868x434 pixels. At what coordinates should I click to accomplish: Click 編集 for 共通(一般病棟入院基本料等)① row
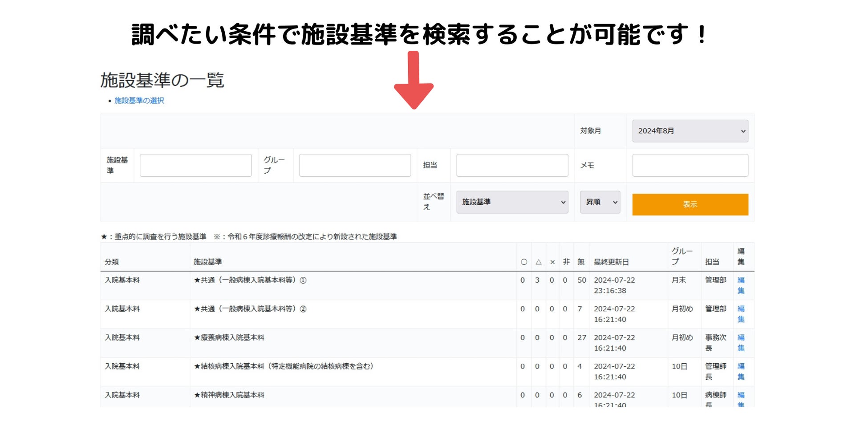(741, 285)
